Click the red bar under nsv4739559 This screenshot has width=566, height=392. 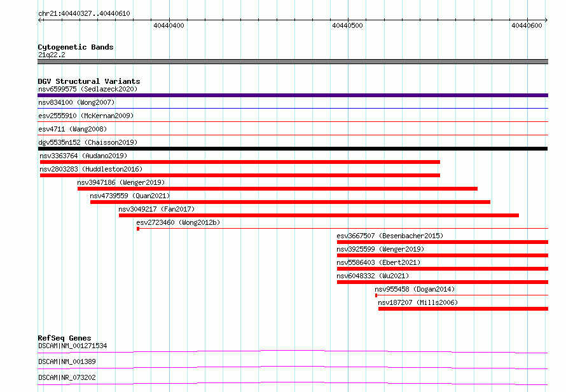[x=290, y=202]
